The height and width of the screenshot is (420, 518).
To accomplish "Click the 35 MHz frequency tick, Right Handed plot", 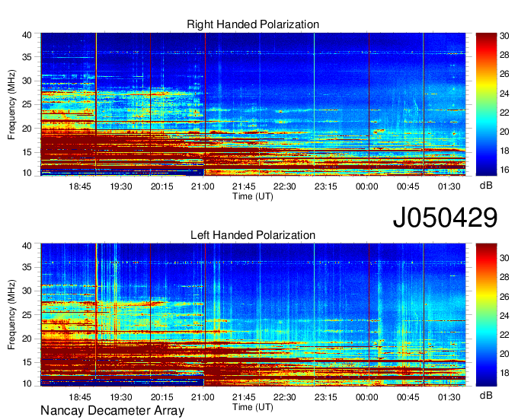I will 27,57.
